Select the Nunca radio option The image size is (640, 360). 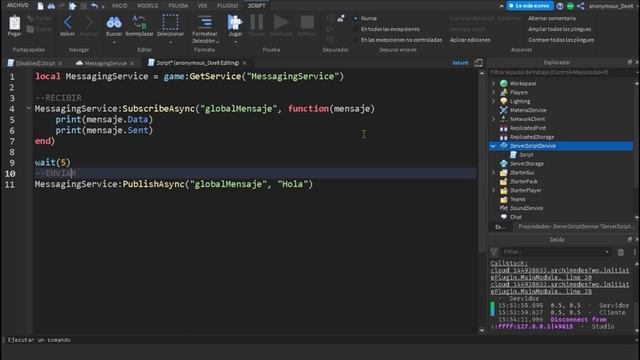[x=356, y=18]
